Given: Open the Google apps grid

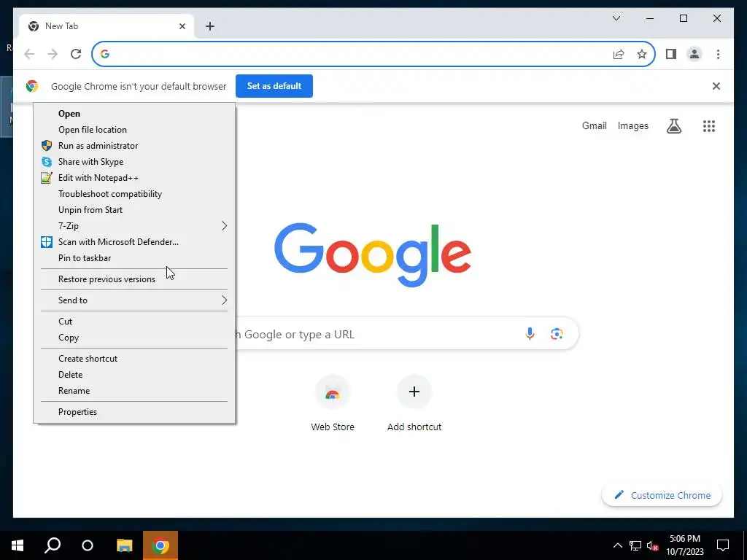Looking at the screenshot, I should (709, 125).
